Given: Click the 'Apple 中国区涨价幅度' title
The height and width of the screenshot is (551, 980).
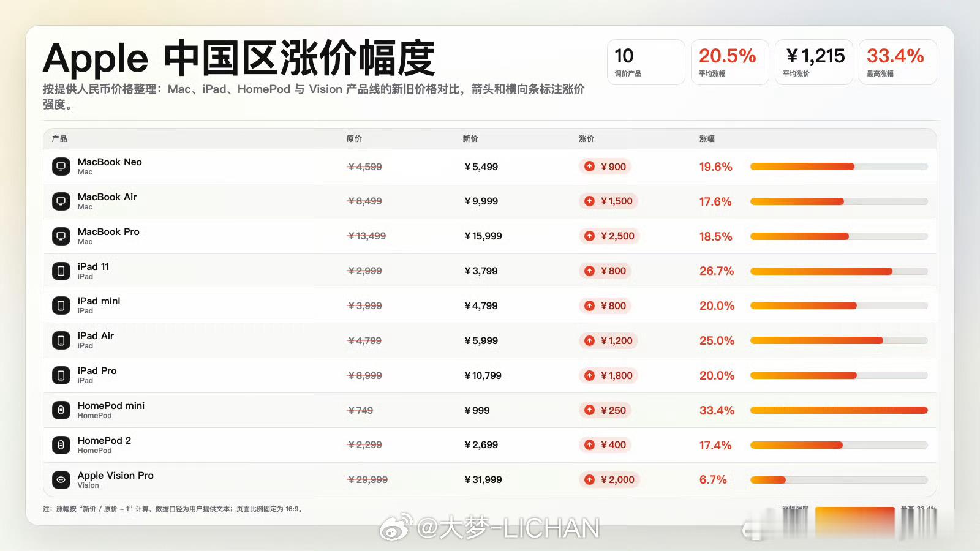Looking at the screenshot, I should (x=239, y=59).
